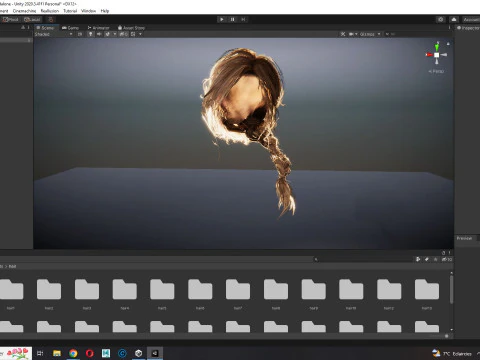Switch to the Game tab
Image resolution: width=480 pixels, height=360 pixels.
pos(71,28)
